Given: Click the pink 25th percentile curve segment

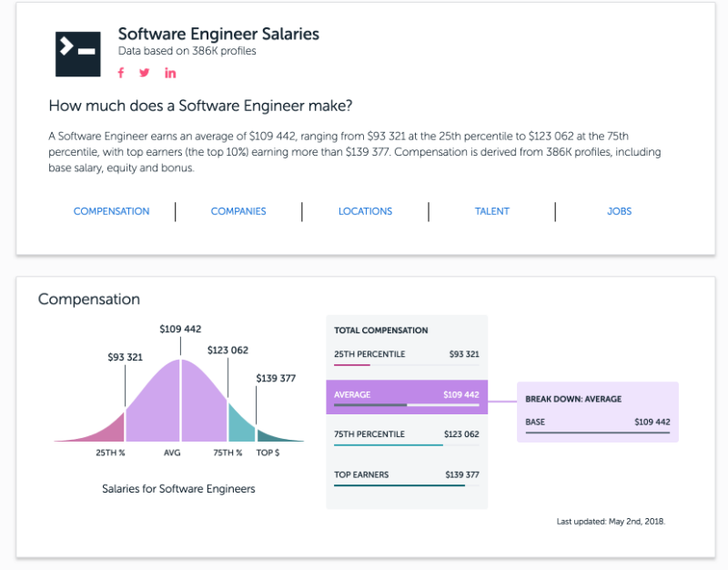Looking at the screenshot, I should point(109,429).
